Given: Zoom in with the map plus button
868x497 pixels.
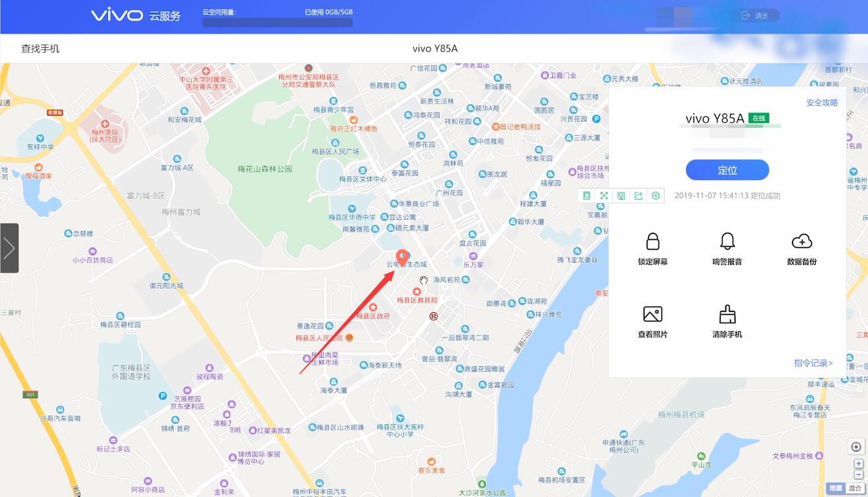Looking at the screenshot, I should (858, 464).
